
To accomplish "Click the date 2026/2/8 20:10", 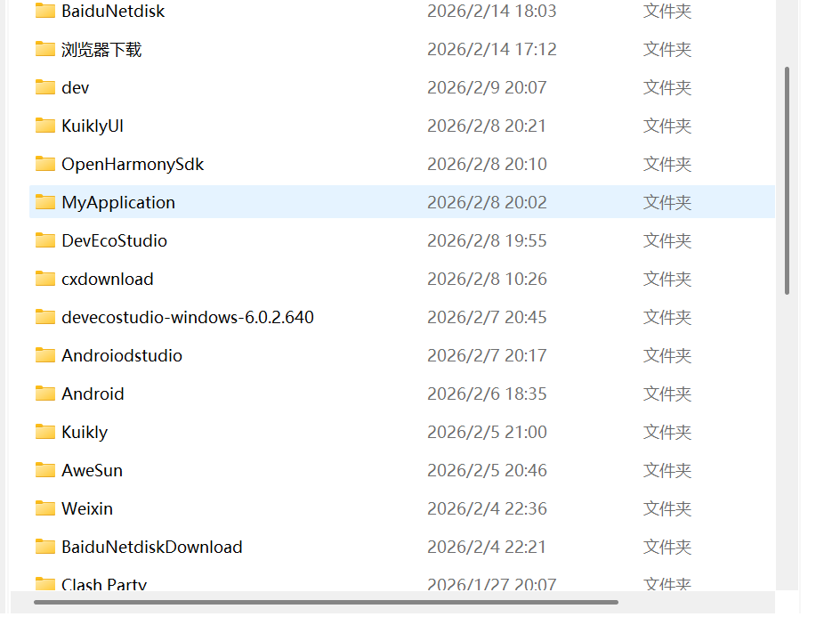I will point(487,164).
